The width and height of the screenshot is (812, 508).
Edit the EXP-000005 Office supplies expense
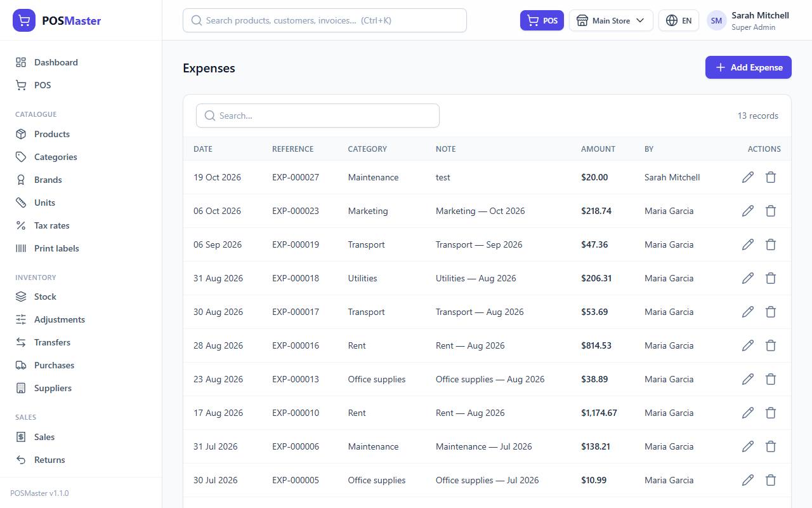coord(748,480)
